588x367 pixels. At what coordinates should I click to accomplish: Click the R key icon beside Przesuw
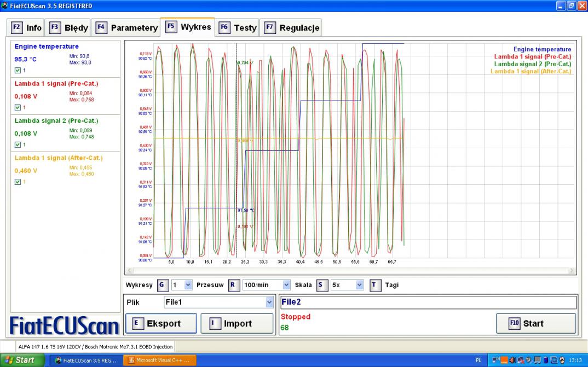tap(234, 285)
